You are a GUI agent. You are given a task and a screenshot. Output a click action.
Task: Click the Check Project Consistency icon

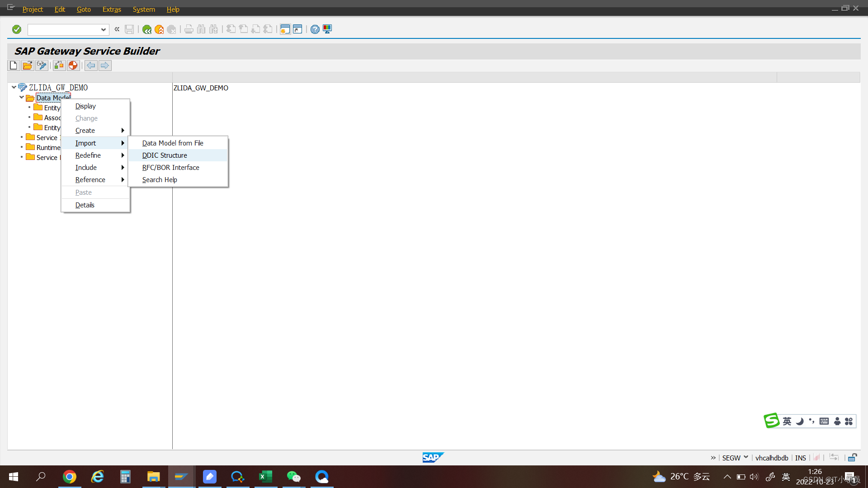tap(59, 66)
